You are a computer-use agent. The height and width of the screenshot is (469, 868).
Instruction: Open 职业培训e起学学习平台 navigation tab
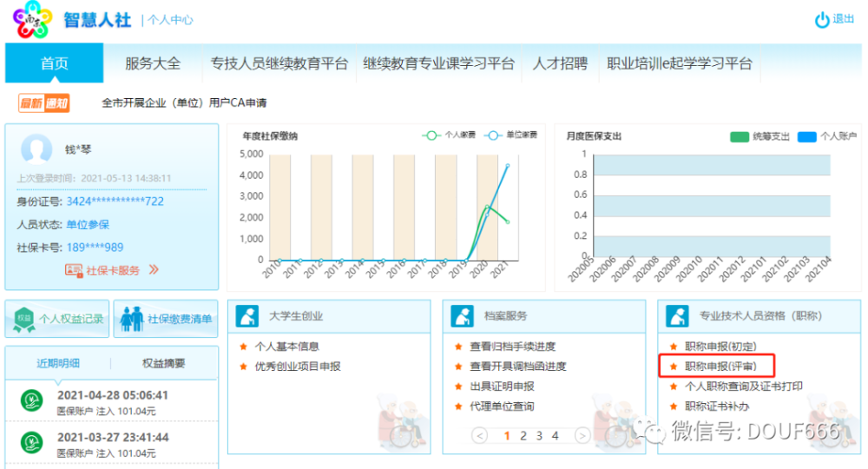tap(680, 63)
